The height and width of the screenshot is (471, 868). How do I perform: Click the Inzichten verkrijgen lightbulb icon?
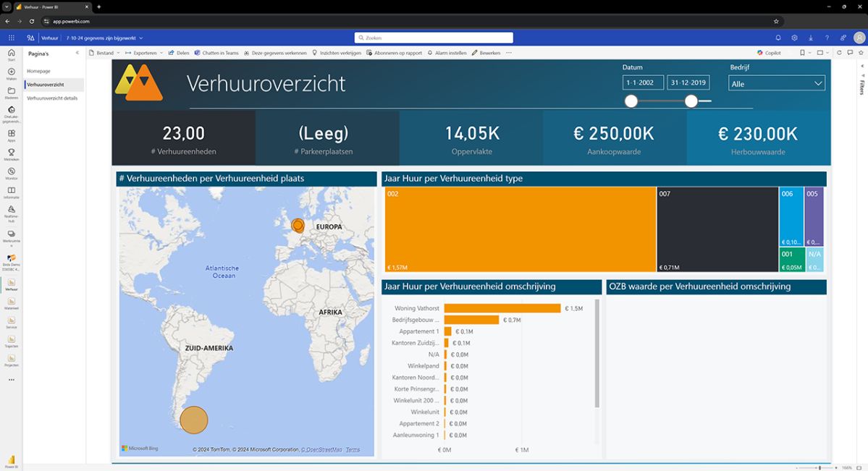point(316,52)
